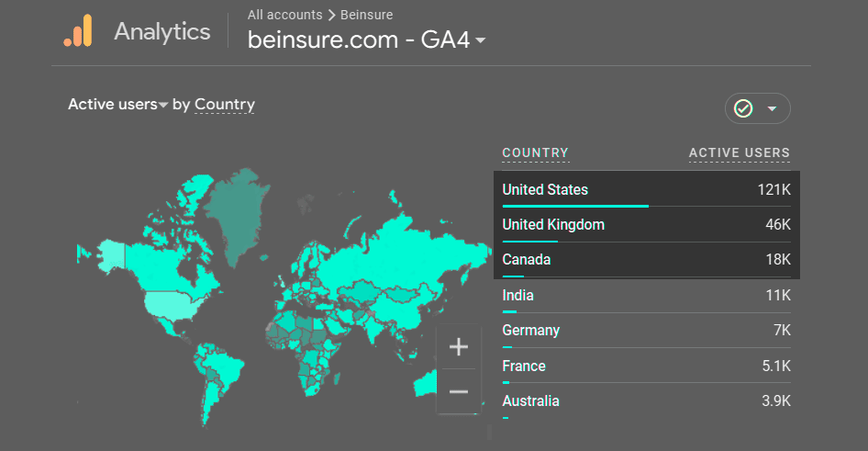The height and width of the screenshot is (451, 868).
Task: Zoom out the map with minus button
Action: 459,391
